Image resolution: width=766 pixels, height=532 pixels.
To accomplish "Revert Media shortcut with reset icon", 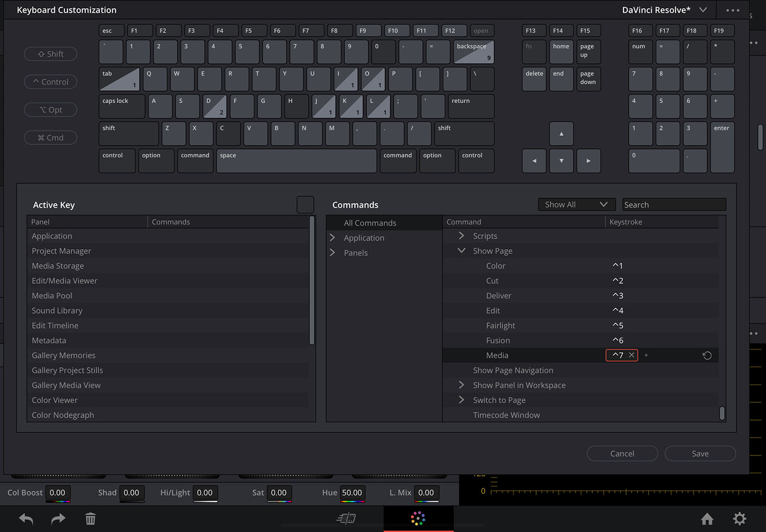I will [707, 355].
